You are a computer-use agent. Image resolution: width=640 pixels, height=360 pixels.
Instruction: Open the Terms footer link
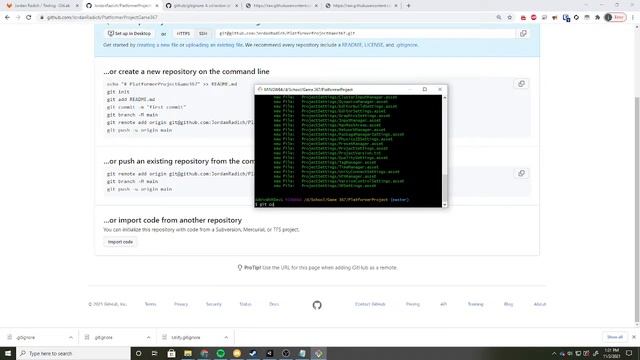pyautogui.click(x=150, y=304)
